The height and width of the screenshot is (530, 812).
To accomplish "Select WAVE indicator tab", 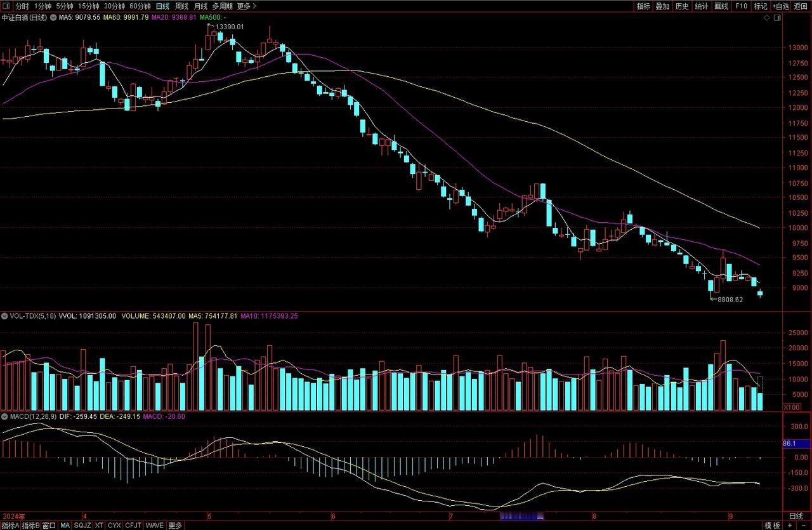I will click(x=155, y=526).
